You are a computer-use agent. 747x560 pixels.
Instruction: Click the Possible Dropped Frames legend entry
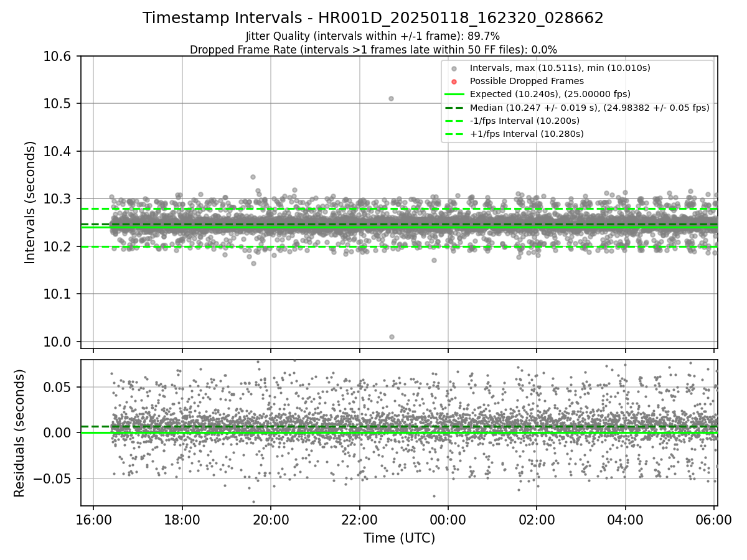(527, 81)
